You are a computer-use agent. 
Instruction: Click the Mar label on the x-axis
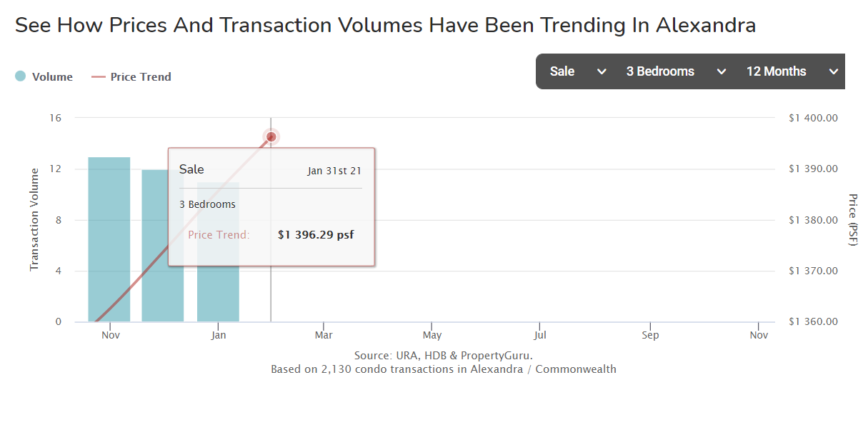324,335
